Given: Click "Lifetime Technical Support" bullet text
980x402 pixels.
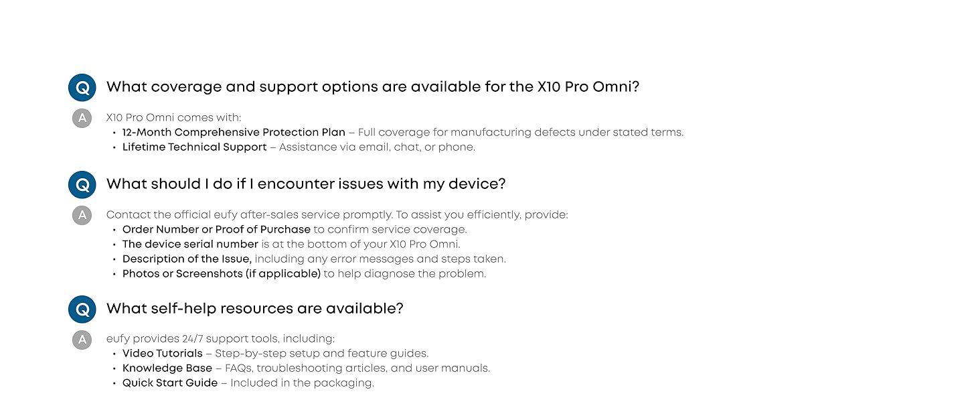Looking at the screenshot, I should click(x=194, y=147).
